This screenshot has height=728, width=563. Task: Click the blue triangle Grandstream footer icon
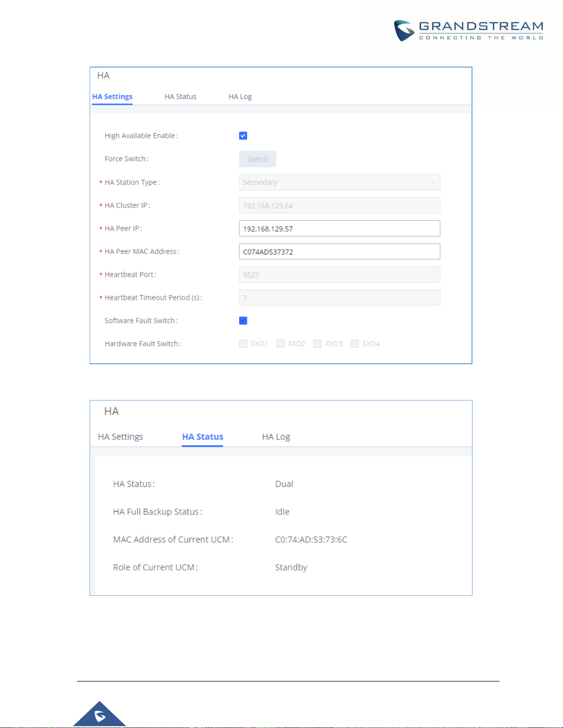[x=99, y=714]
